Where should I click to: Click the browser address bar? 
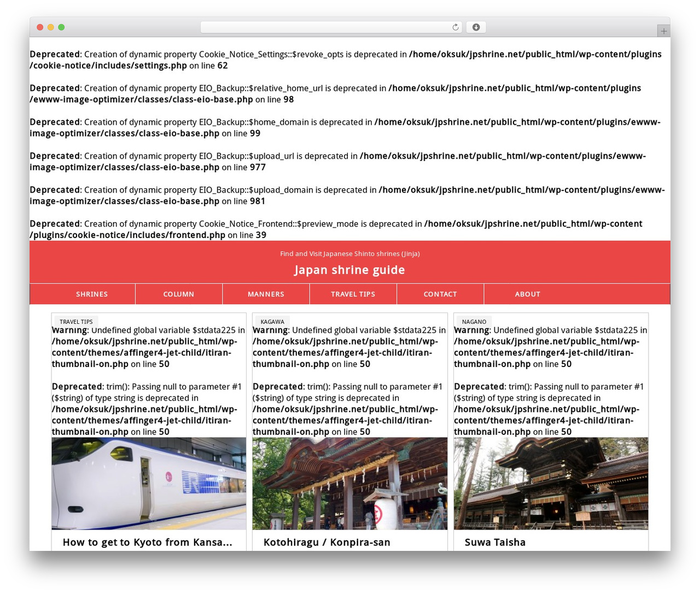coord(331,27)
